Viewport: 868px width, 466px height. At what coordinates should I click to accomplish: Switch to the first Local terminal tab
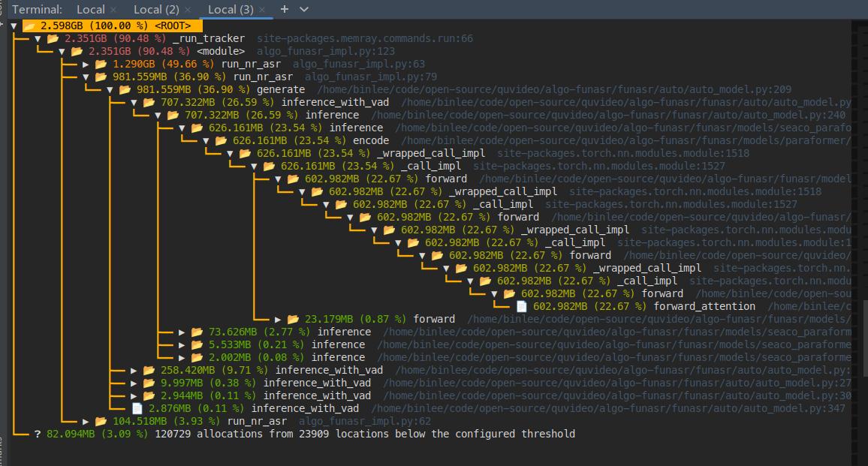90,10
